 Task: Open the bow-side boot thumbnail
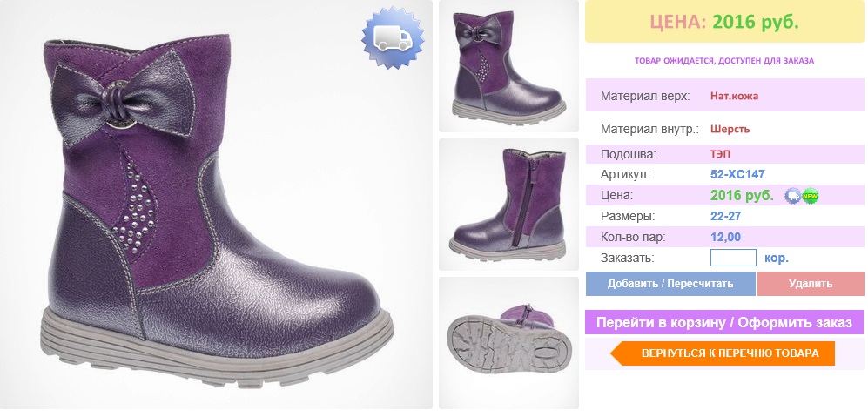point(508,66)
